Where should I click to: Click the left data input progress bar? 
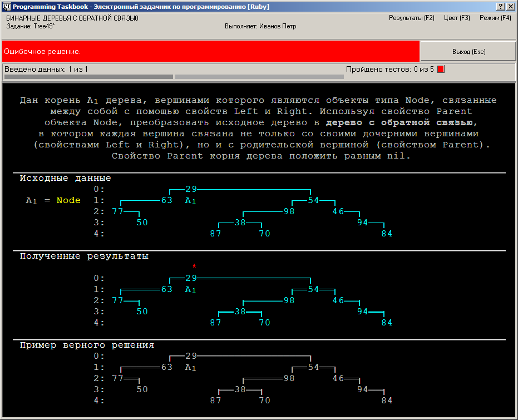pyautogui.click(x=88, y=77)
